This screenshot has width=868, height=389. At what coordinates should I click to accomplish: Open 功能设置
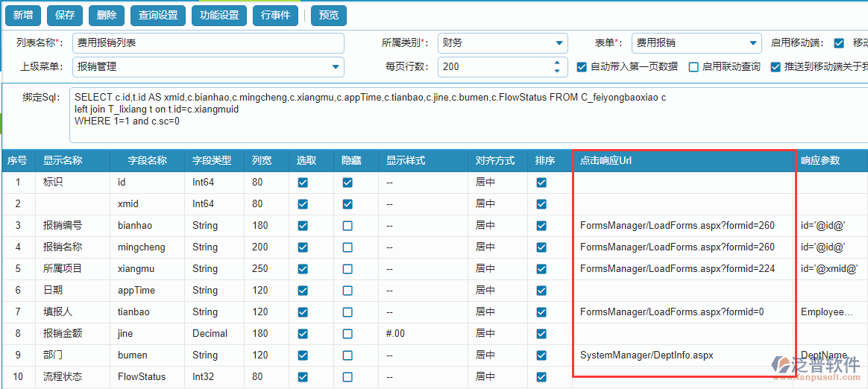tap(219, 16)
